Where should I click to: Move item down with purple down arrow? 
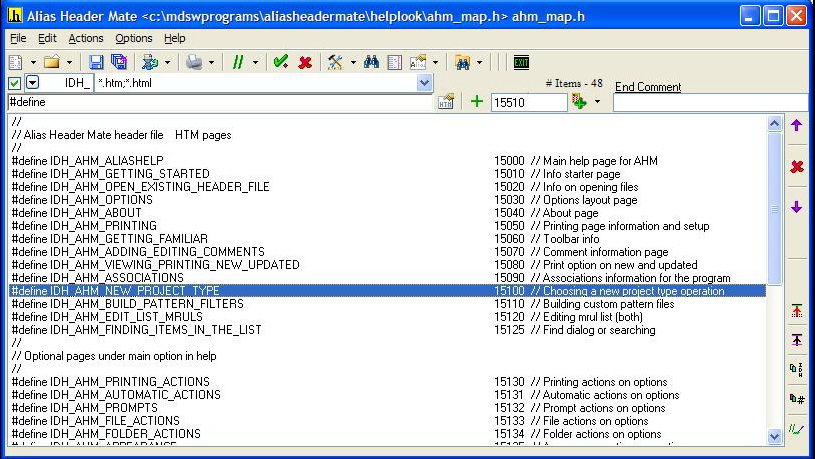(x=796, y=207)
